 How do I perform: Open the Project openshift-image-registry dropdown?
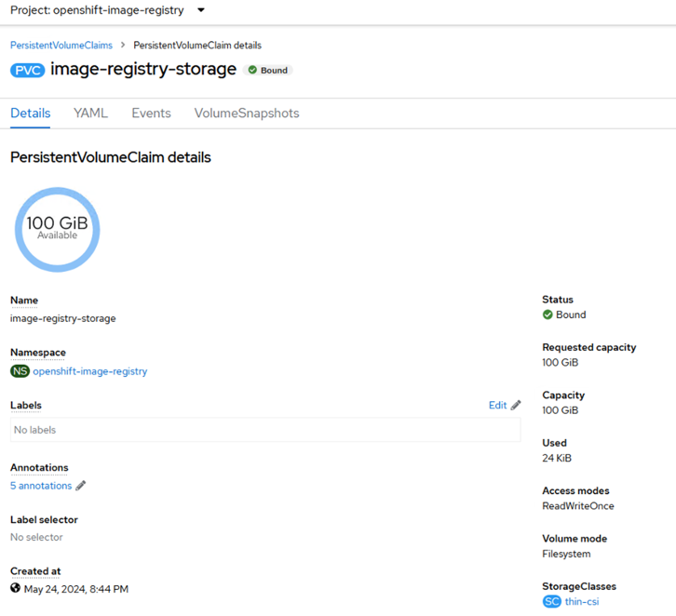(97, 10)
